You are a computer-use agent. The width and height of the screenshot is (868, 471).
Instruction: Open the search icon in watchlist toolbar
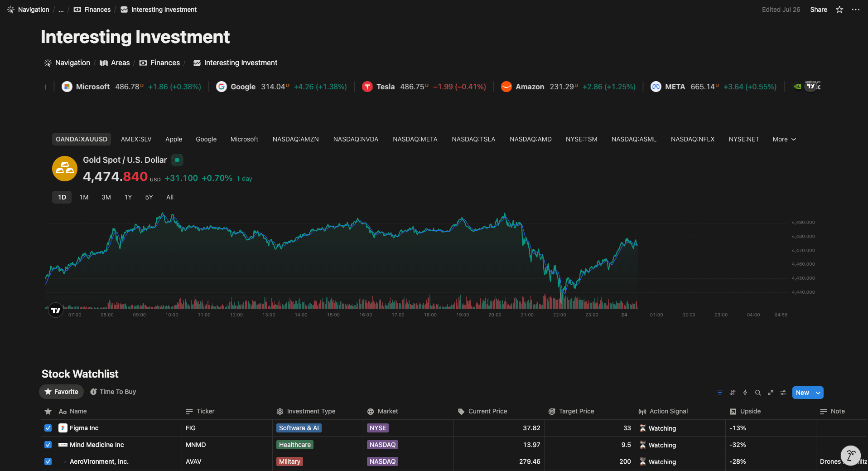[758, 393]
